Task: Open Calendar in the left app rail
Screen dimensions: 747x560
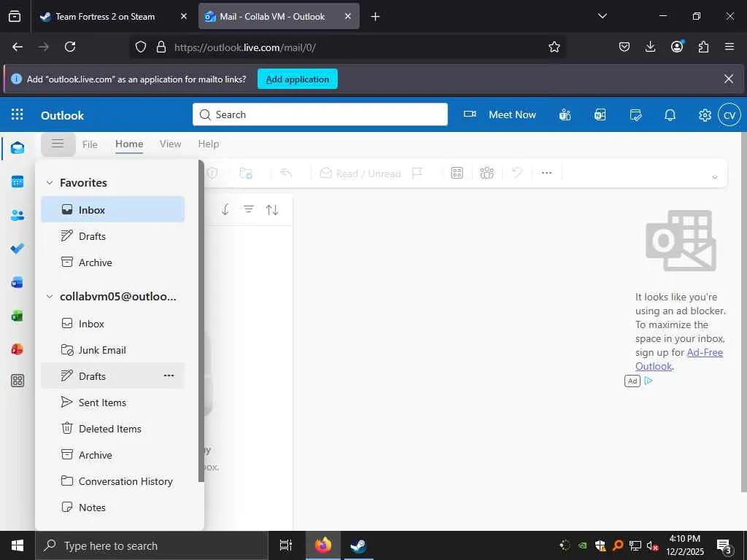Action: pyautogui.click(x=18, y=182)
